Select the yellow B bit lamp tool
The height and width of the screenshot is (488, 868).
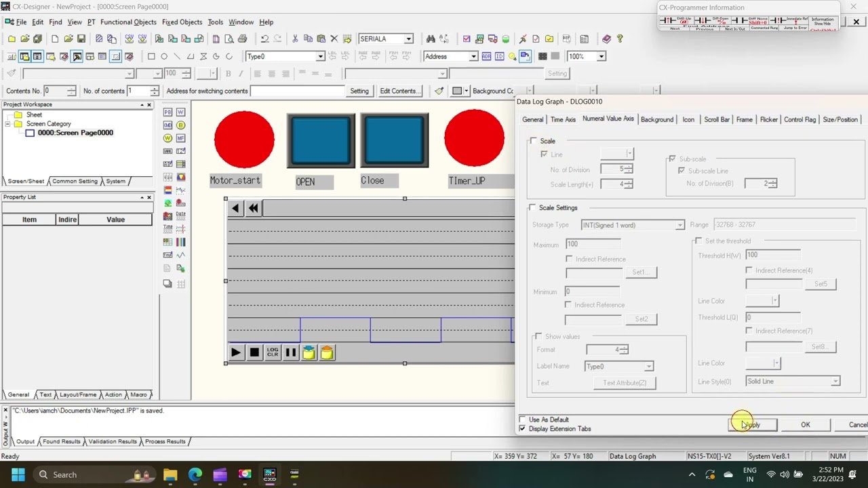180,125
